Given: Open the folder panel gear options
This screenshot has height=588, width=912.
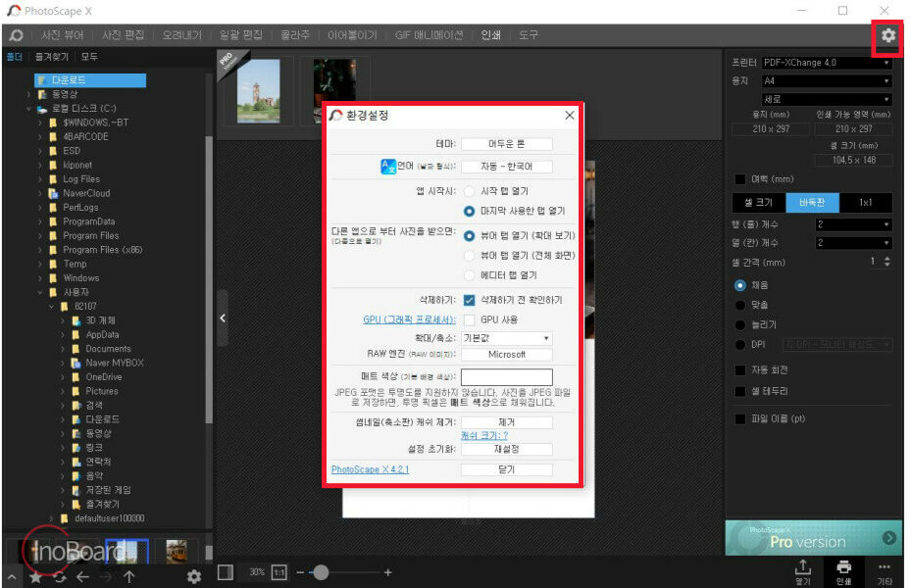Looking at the screenshot, I should 194,576.
